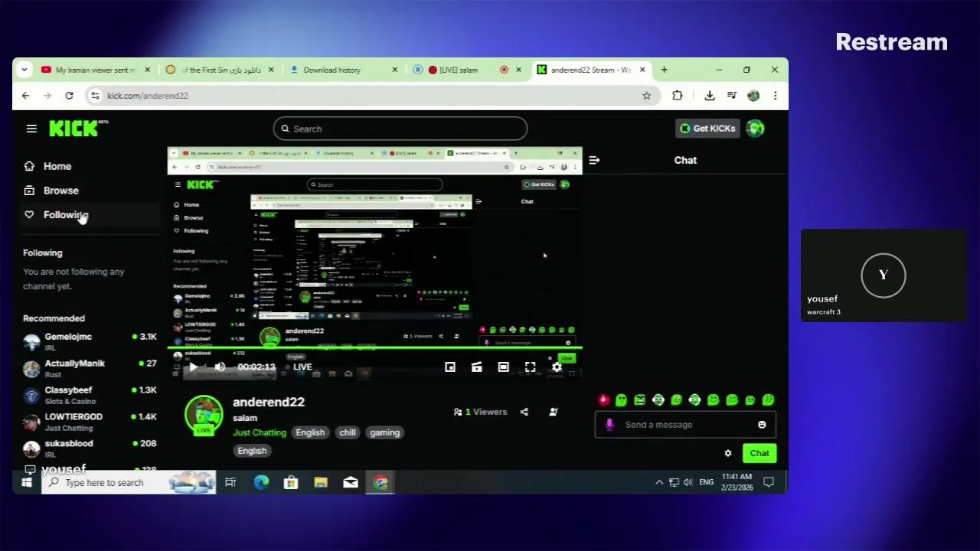Click the kick.com/anderend22 address bar

[374, 96]
